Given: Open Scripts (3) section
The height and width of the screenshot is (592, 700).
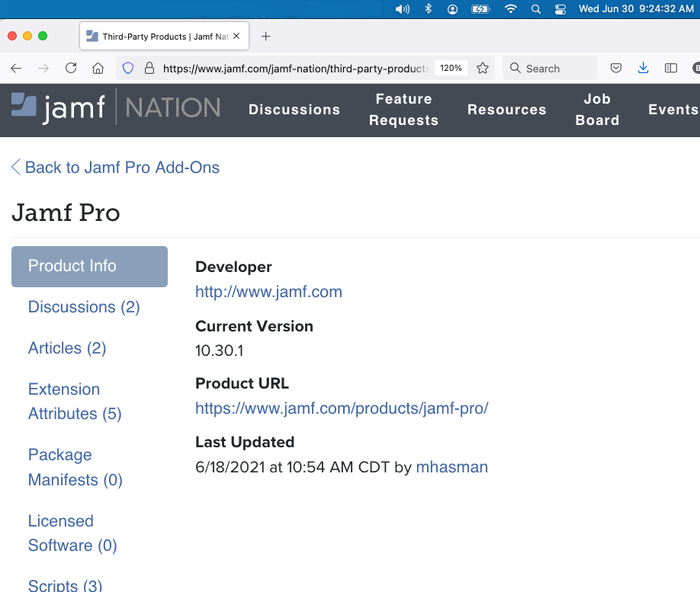Looking at the screenshot, I should tap(65, 585).
